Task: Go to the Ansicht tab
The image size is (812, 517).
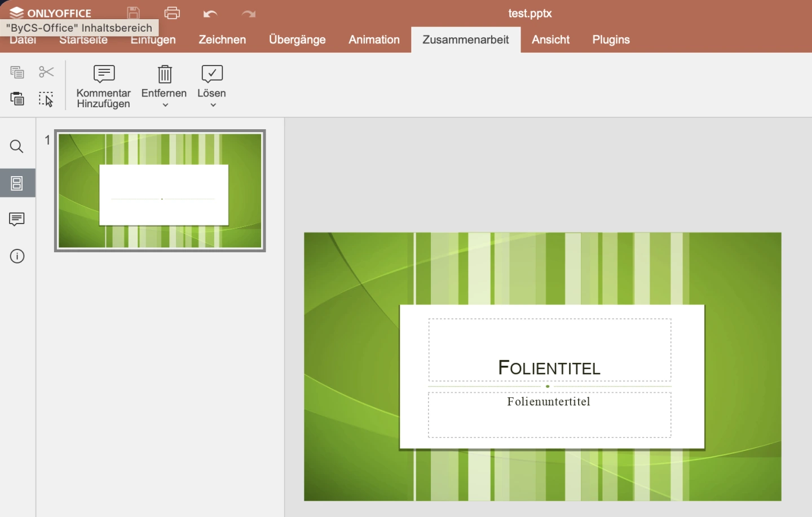Action: click(550, 40)
